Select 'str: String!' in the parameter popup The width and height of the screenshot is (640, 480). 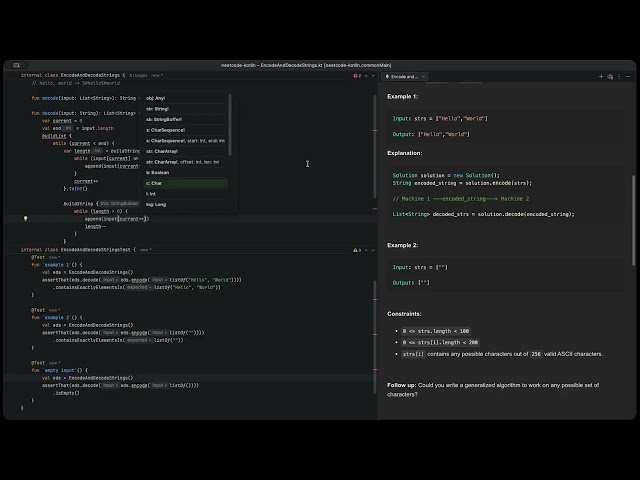point(185,109)
